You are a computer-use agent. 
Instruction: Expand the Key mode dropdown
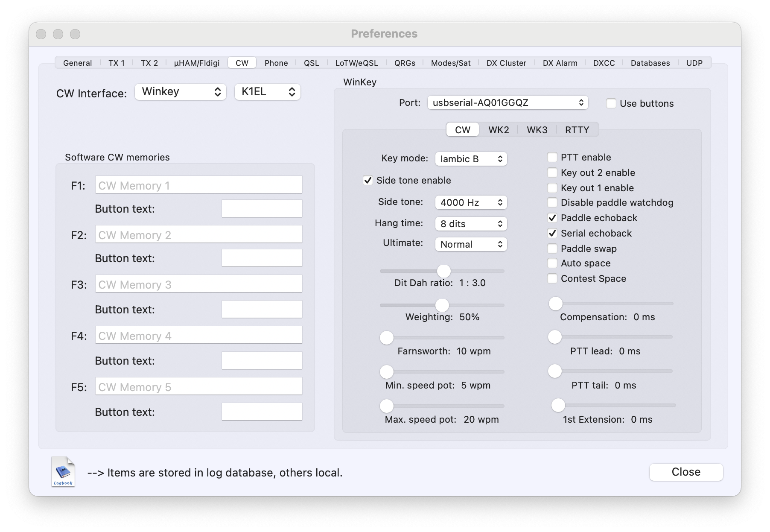pyautogui.click(x=471, y=159)
